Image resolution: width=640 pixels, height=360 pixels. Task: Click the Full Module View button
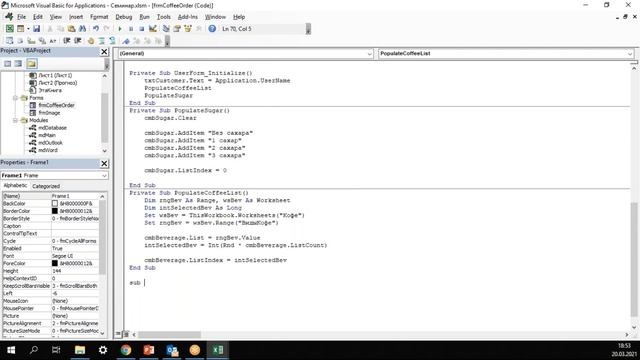(126, 334)
